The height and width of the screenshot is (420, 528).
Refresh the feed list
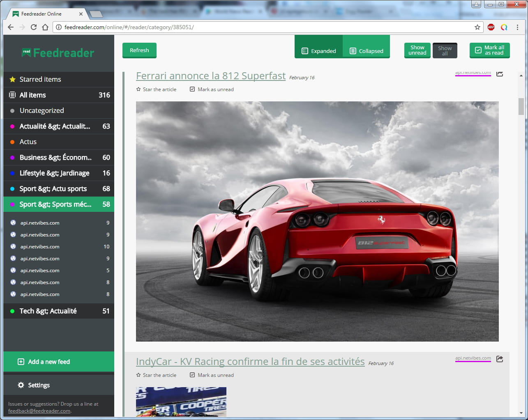139,50
